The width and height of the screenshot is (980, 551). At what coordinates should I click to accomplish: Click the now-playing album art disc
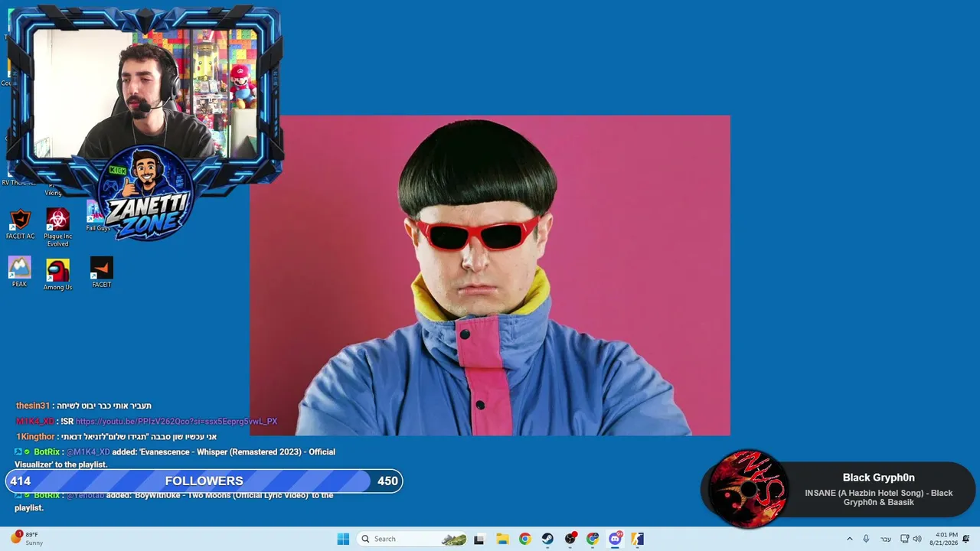(x=748, y=489)
